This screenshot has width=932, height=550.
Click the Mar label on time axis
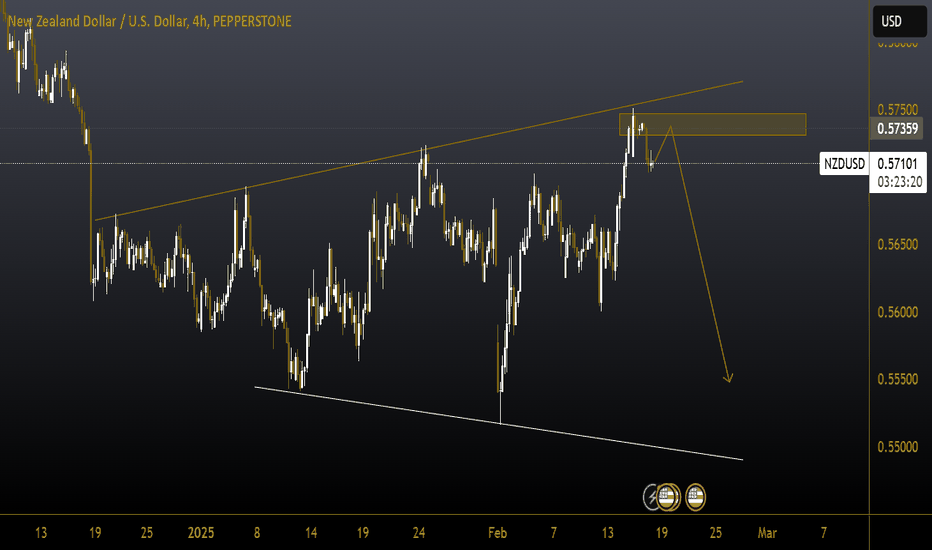[767, 533]
